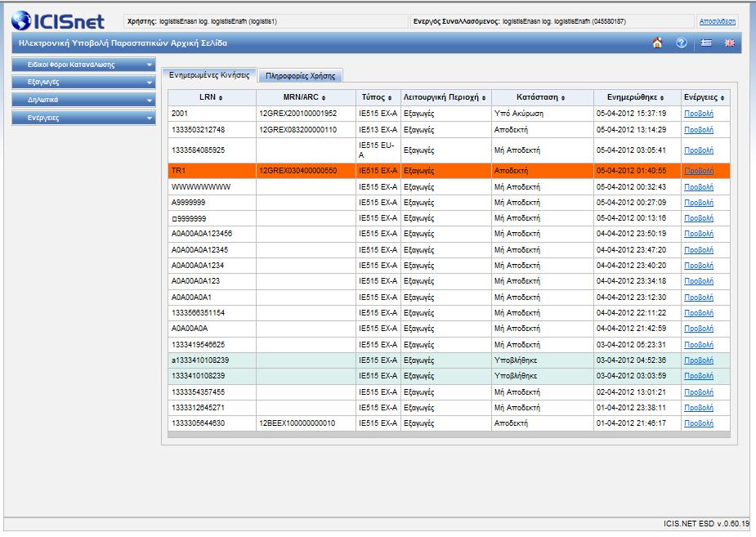Open Προβολή for A0A00A0A row
Image resolution: width=756 pixels, height=537 pixels.
(699, 329)
